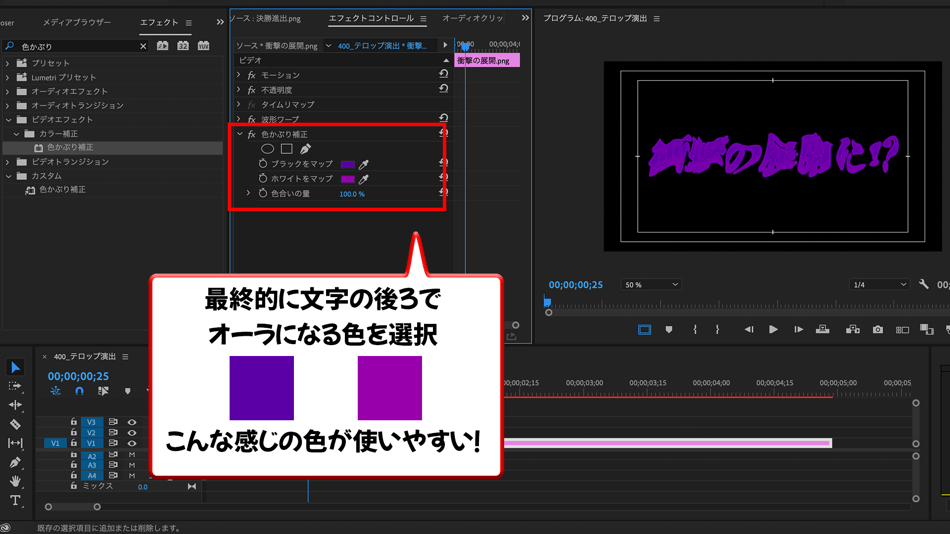This screenshot has width=950, height=534.
Task: Select the Razor tool in the toolbar
Action: [x=15, y=424]
